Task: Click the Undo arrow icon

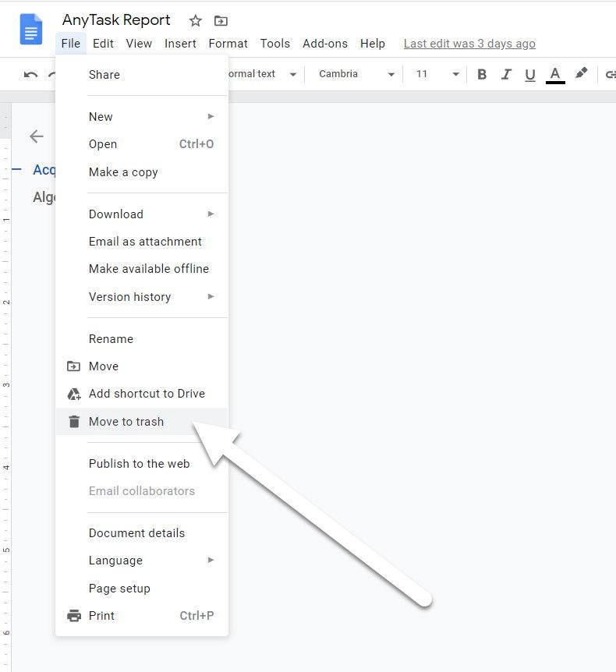Action: click(30, 75)
